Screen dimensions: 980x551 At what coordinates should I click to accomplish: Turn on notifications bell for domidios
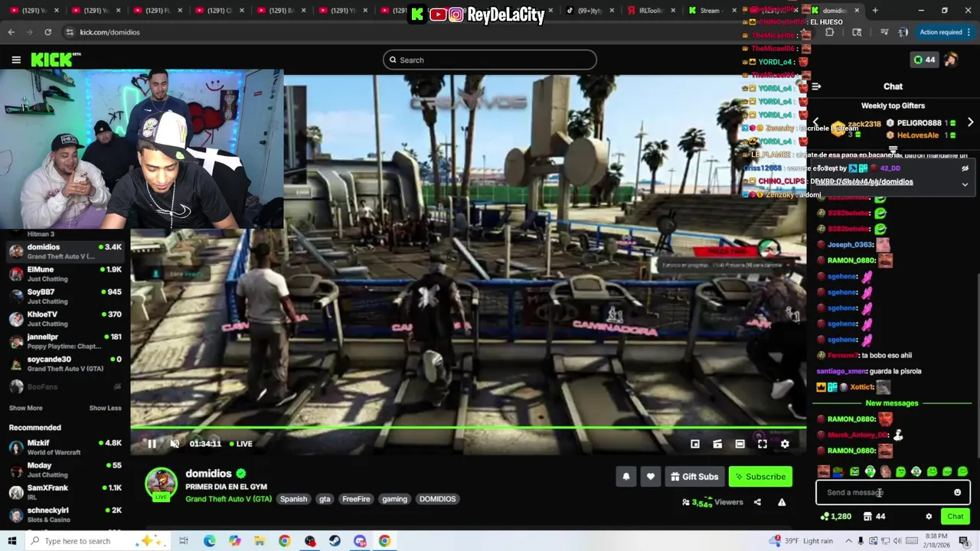pos(626,477)
